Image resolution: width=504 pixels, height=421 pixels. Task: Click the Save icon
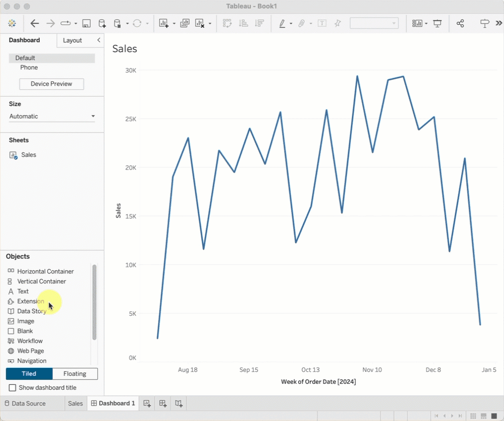(86, 23)
